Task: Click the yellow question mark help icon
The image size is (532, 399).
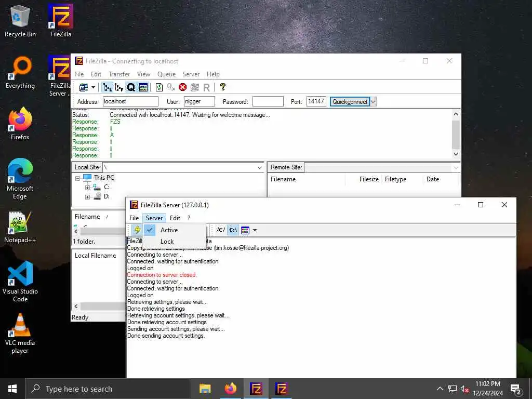Action: pos(222,87)
